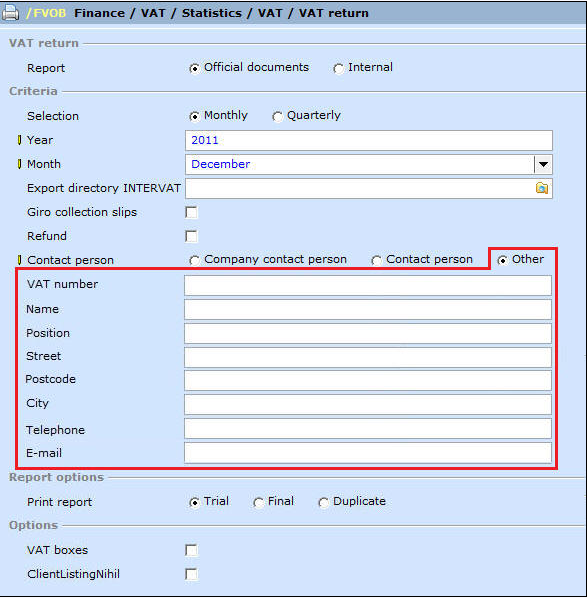The image size is (587, 598).
Task: Expand the Month dropdown arrow
Action: click(543, 164)
